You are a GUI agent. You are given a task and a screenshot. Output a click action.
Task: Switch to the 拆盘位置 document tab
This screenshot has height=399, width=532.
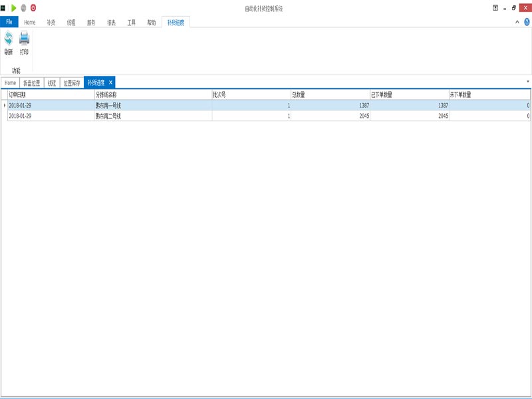pos(32,83)
